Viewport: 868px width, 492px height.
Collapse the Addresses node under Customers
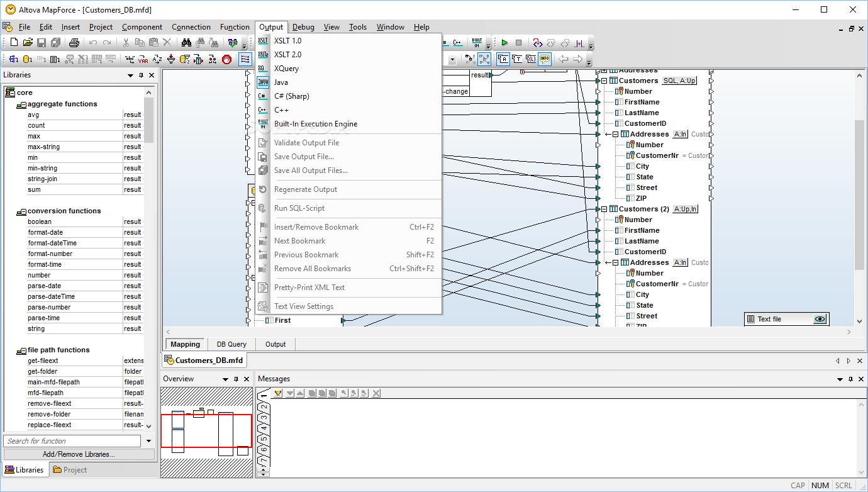click(615, 134)
